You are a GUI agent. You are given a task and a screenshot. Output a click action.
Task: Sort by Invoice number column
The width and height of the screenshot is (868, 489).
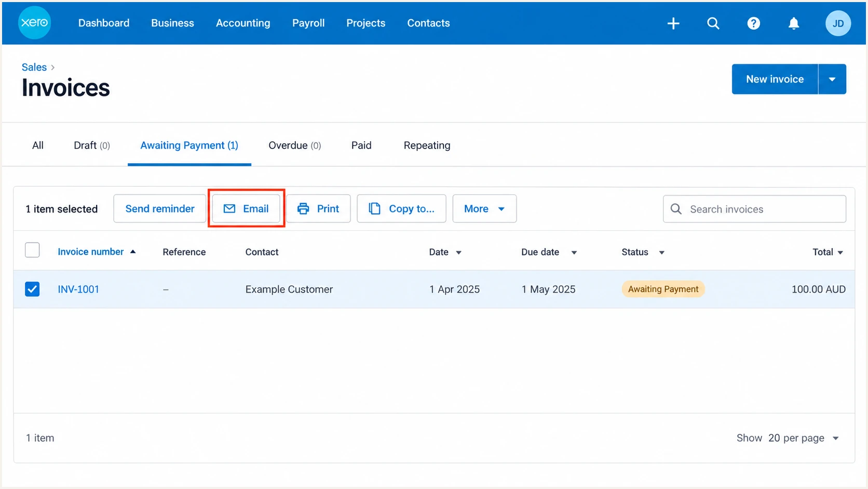(x=97, y=252)
